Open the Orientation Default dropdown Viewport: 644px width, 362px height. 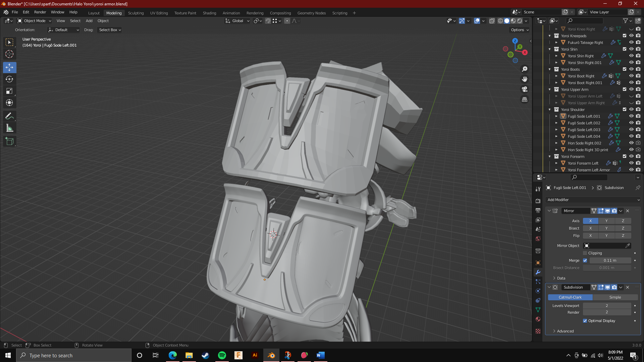(63, 30)
